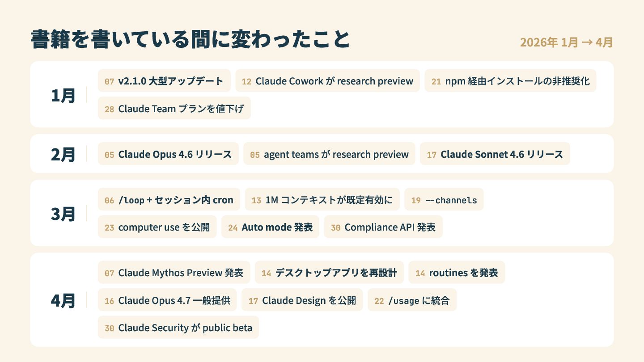The height and width of the screenshot is (362, 644).
Task: Click the agent teams research preview chip
Action: coord(329,154)
